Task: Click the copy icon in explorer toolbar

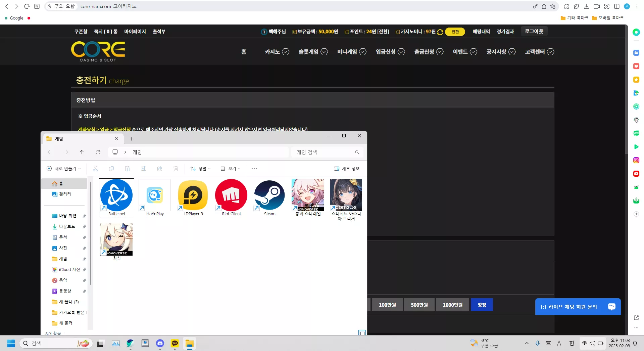Action: click(x=111, y=169)
